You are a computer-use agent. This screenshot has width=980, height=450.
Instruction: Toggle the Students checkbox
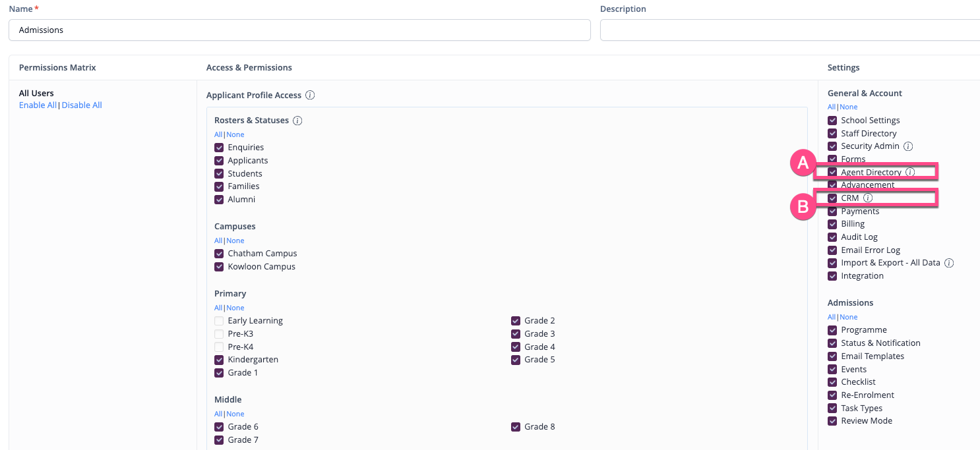pyautogui.click(x=219, y=174)
